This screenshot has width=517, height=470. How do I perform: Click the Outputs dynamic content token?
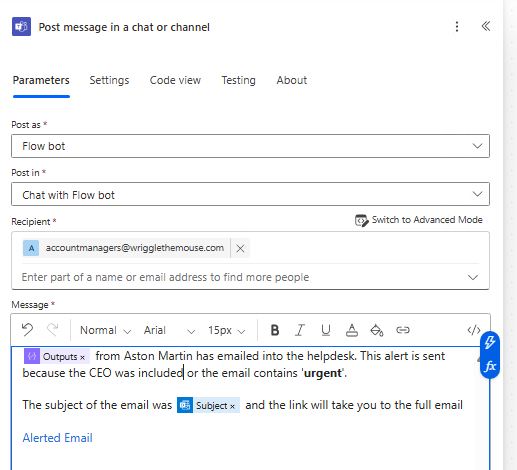point(57,357)
